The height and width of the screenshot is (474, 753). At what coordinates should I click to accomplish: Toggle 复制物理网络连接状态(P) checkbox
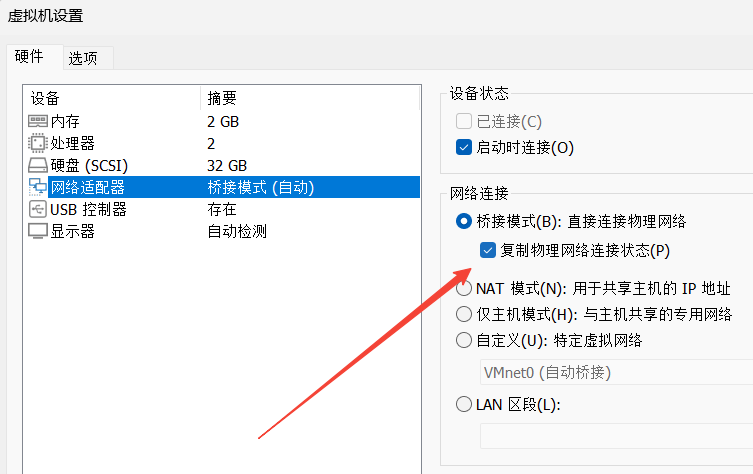[487, 250]
